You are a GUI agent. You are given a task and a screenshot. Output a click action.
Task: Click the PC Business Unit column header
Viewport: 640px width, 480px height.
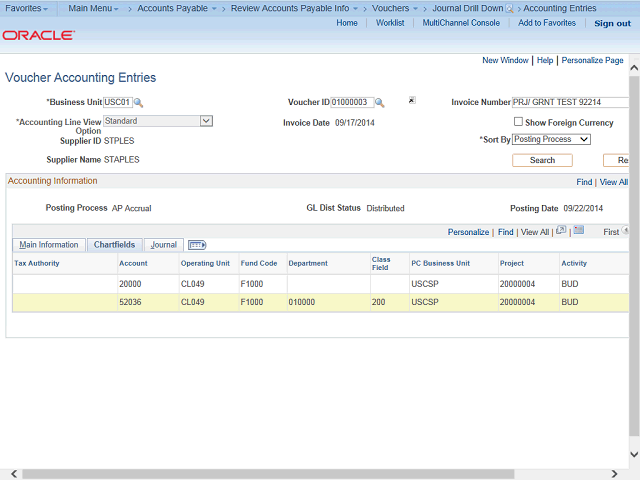pyautogui.click(x=440, y=264)
